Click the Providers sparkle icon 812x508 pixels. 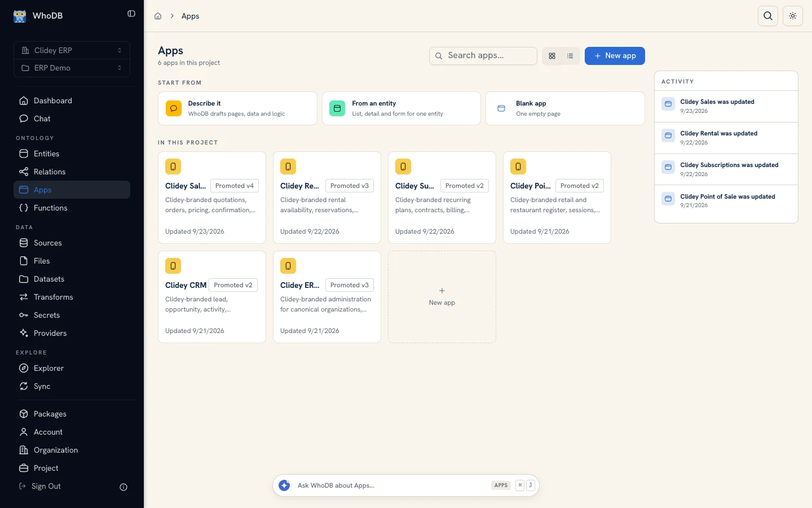coord(24,333)
